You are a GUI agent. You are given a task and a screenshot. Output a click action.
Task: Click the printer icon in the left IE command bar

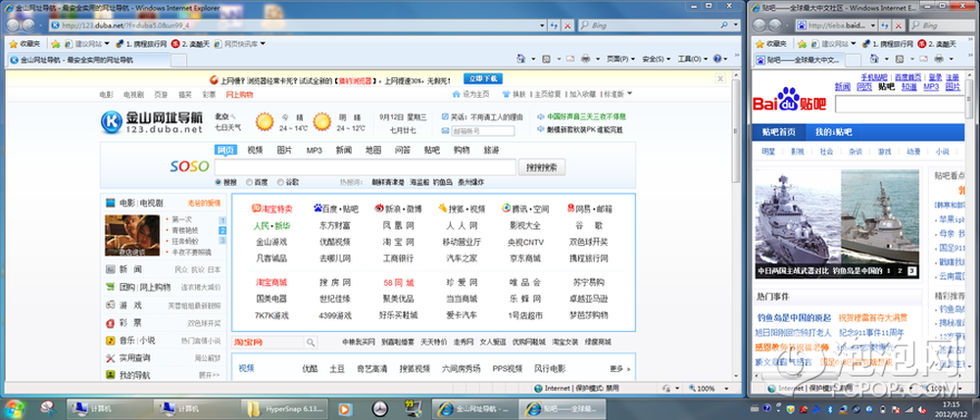[x=586, y=59]
